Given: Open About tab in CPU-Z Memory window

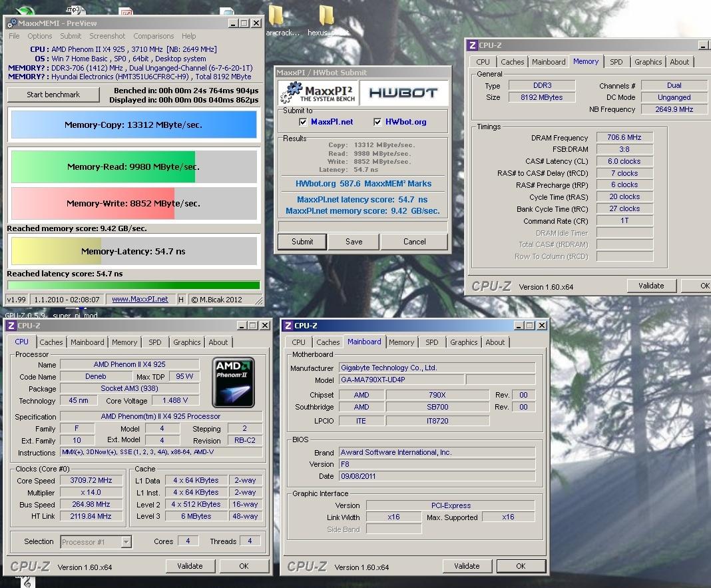Looking at the screenshot, I should tap(679, 62).
